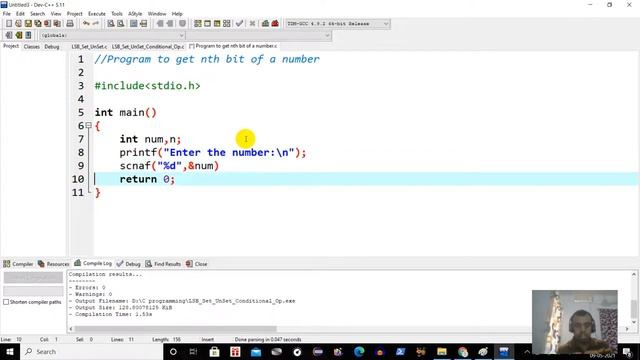Screen dimensions: 640x360
Task: Click the Syntax Check checkmark icon
Action: [x=240, y=24]
